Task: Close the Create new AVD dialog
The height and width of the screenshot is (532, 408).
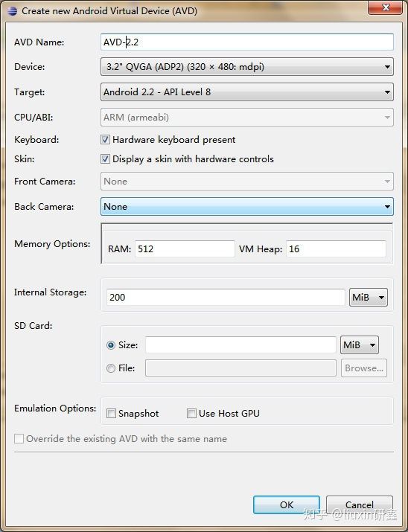Action: [385, 7]
